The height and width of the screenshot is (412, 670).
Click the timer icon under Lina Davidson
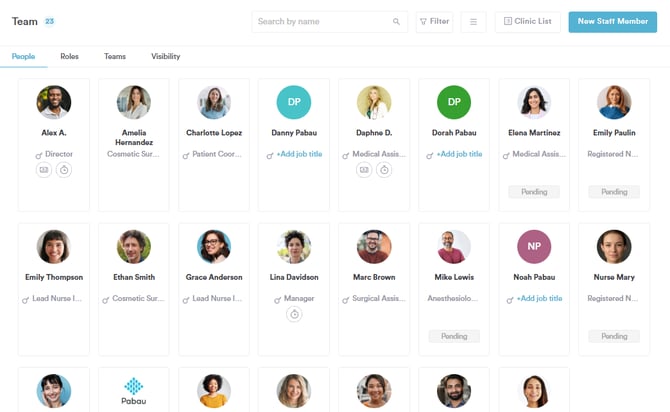294,314
